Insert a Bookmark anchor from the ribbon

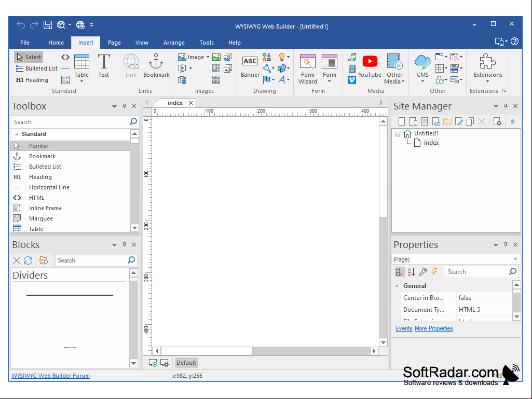[x=156, y=66]
